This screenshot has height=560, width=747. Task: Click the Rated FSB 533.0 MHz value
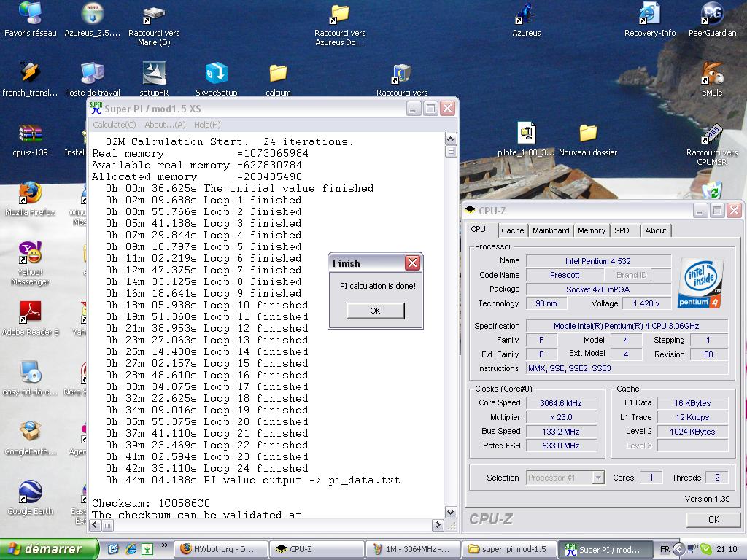coord(561,446)
